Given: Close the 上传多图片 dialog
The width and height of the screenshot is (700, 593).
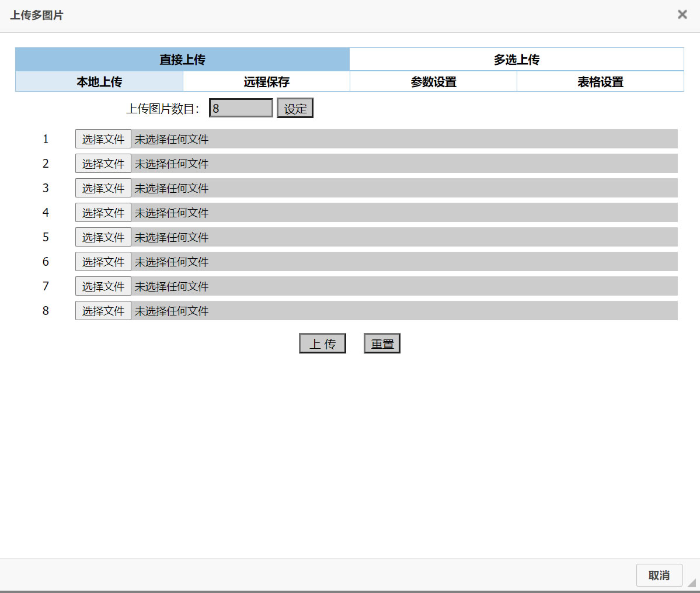Looking at the screenshot, I should 682,14.
